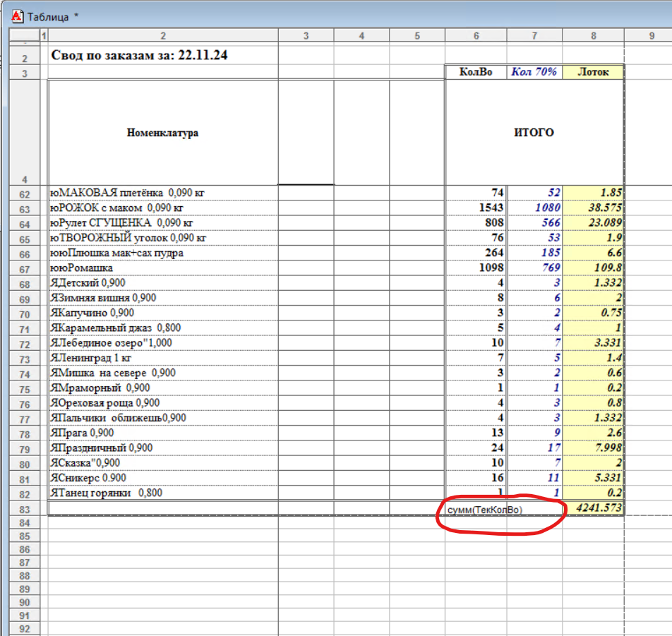Select 'ЯКарамельный джаз 0,800' cell

[x=163, y=328]
